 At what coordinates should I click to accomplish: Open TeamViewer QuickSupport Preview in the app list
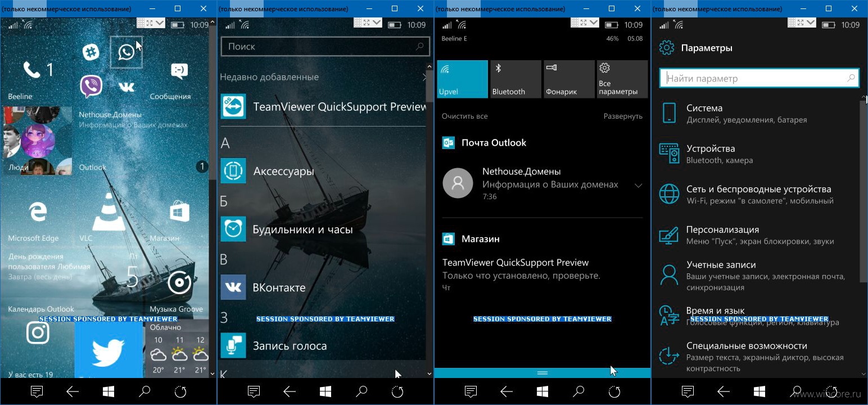point(323,106)
